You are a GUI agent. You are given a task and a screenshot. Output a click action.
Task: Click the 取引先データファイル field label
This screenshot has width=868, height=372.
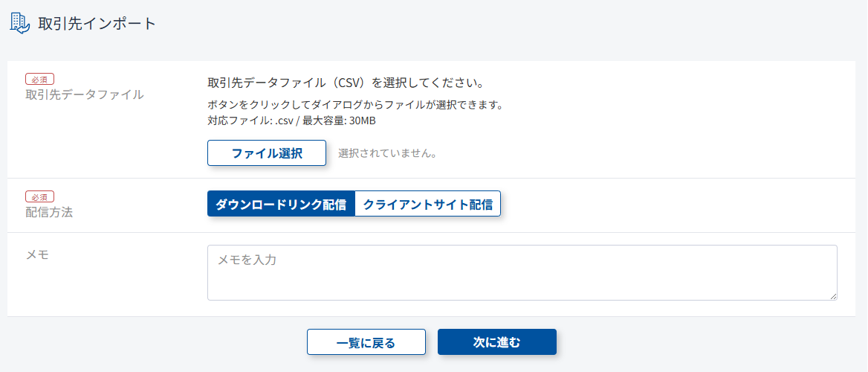[84, 94]
